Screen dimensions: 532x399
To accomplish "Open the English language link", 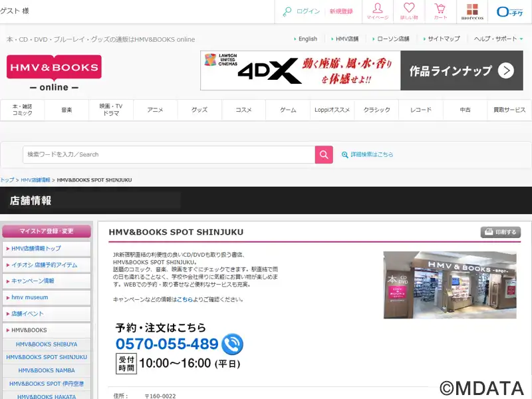I will pyautogui.click(x=307, y=39).
